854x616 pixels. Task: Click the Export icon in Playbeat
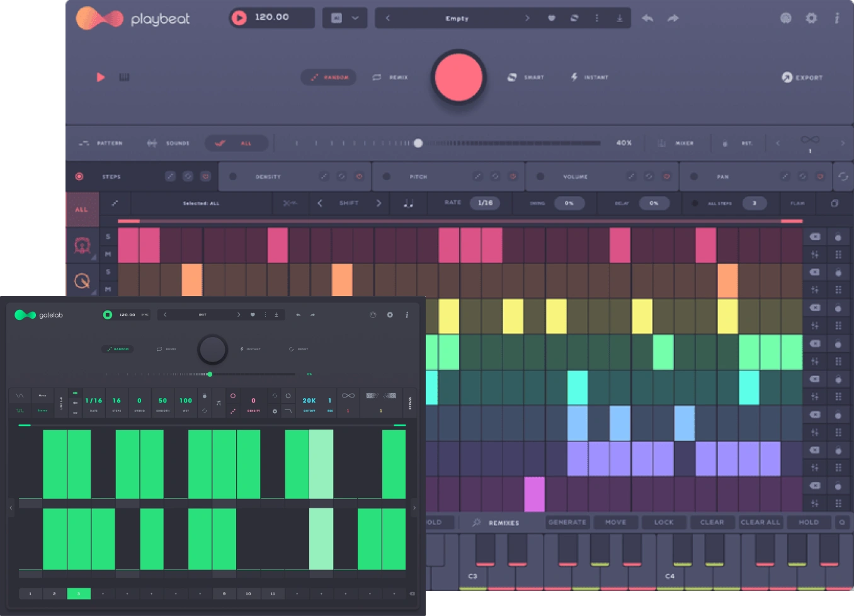click(x=787, y=77)
